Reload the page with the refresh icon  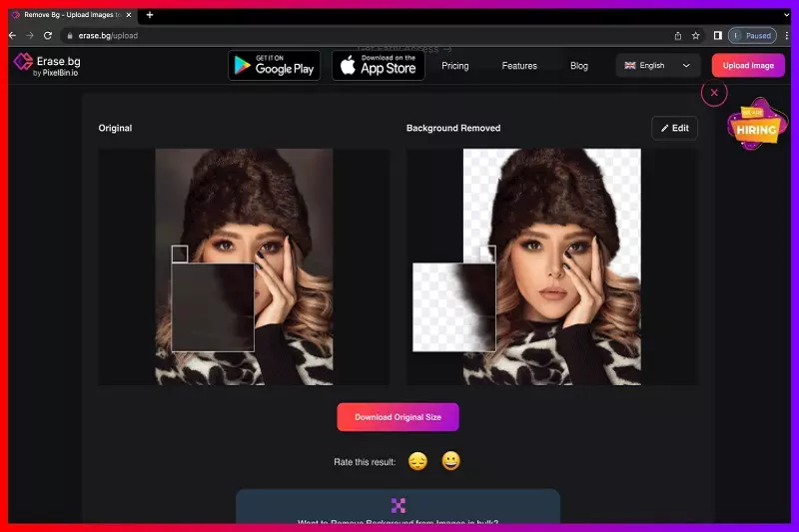(x=47, y=36)
